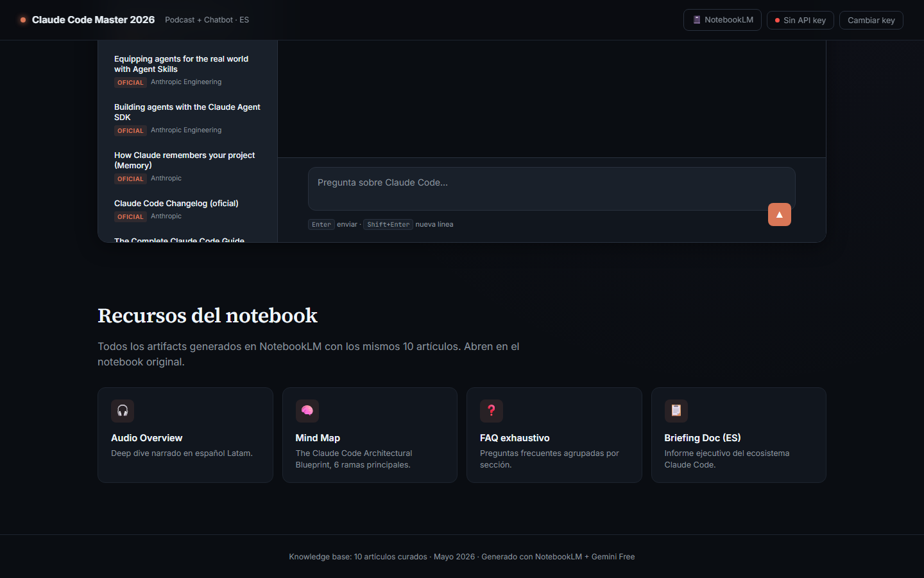The image size is (924, 578).
Task: Click the Shift+Enter key hint label
Action: [388, 224]
